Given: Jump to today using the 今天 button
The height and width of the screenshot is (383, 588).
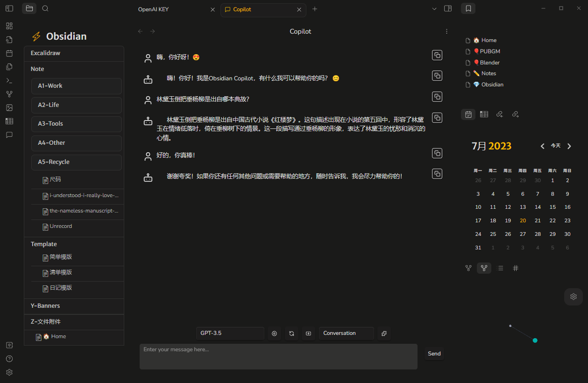Looking at the screenshot, I should [555, 145].
